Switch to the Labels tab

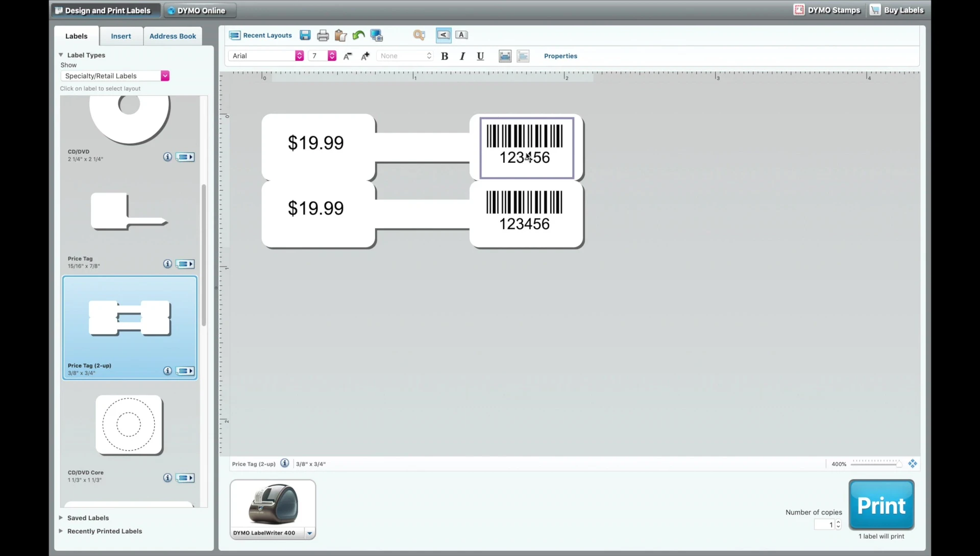tap(77, 36)
